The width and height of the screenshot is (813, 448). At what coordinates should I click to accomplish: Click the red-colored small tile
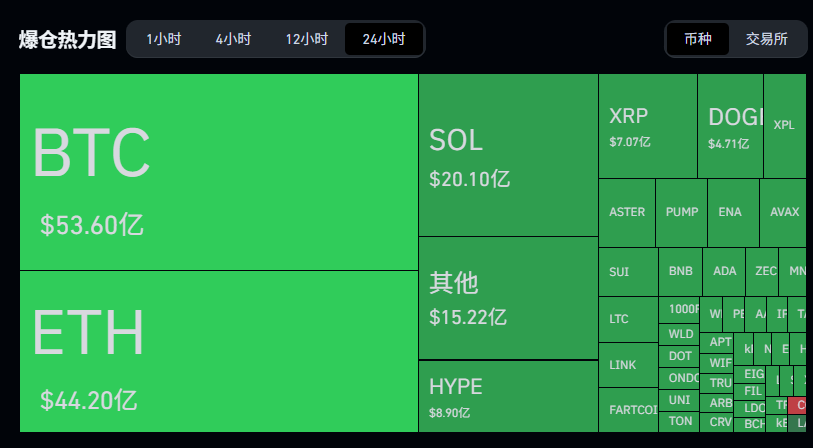[797, 405]
